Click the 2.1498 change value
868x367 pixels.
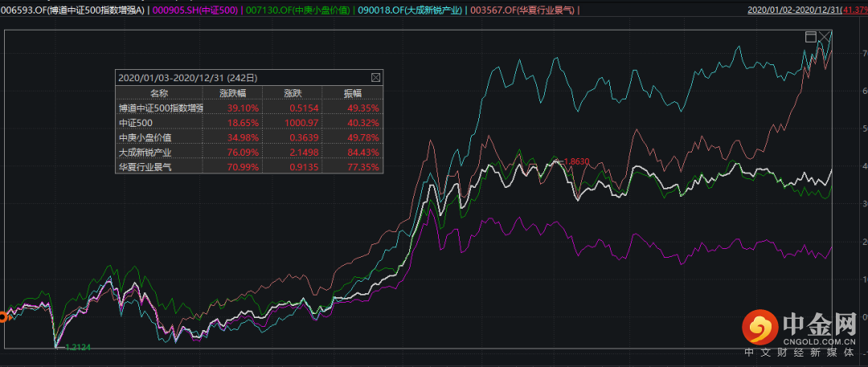305,153
